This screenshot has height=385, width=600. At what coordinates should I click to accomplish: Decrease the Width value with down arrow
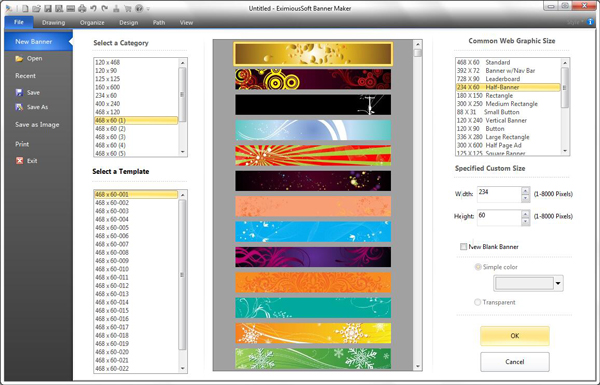(525, 198)
